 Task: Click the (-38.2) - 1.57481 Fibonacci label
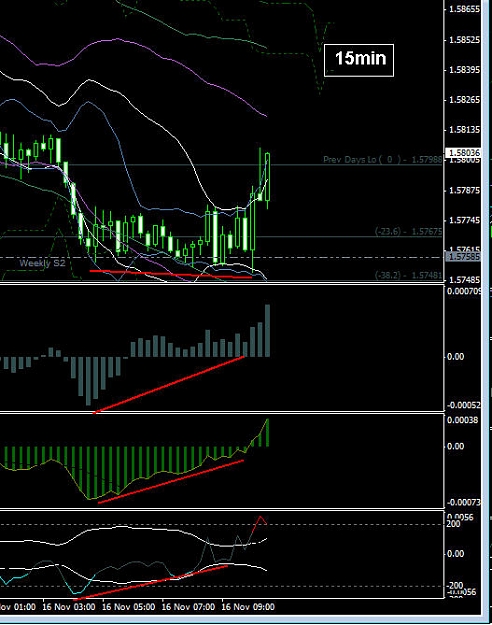408,275
